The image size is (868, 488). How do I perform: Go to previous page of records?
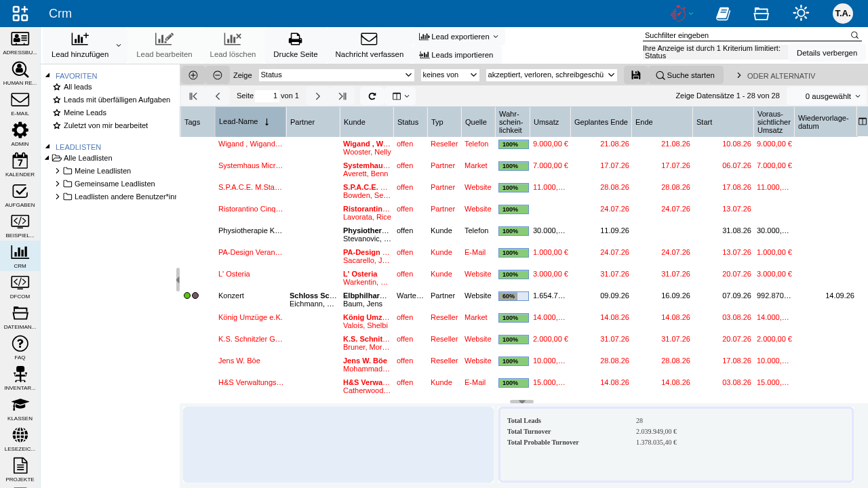pyautogui.click(x=218, y=96)
